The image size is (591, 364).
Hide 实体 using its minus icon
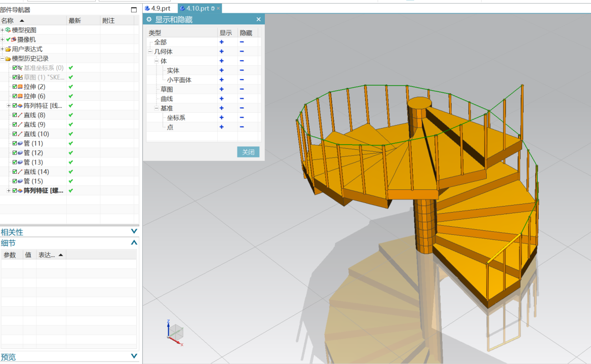[x=242, y=70]
